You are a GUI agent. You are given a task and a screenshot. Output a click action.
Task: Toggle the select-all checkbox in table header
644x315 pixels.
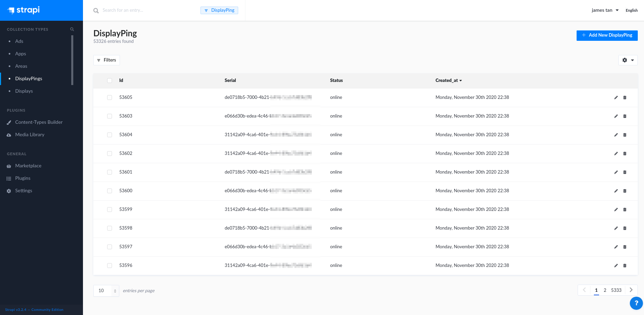click(x=110, y=81)
